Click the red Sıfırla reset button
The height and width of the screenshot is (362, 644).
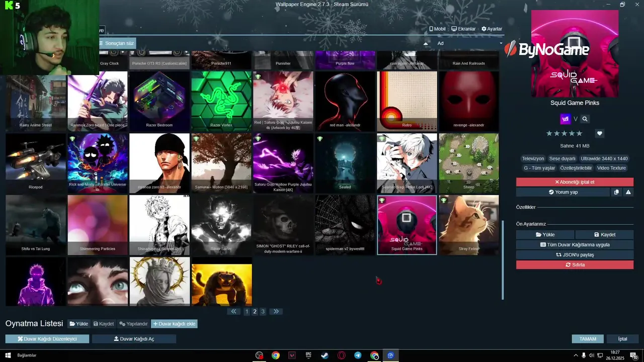(575, 265)
